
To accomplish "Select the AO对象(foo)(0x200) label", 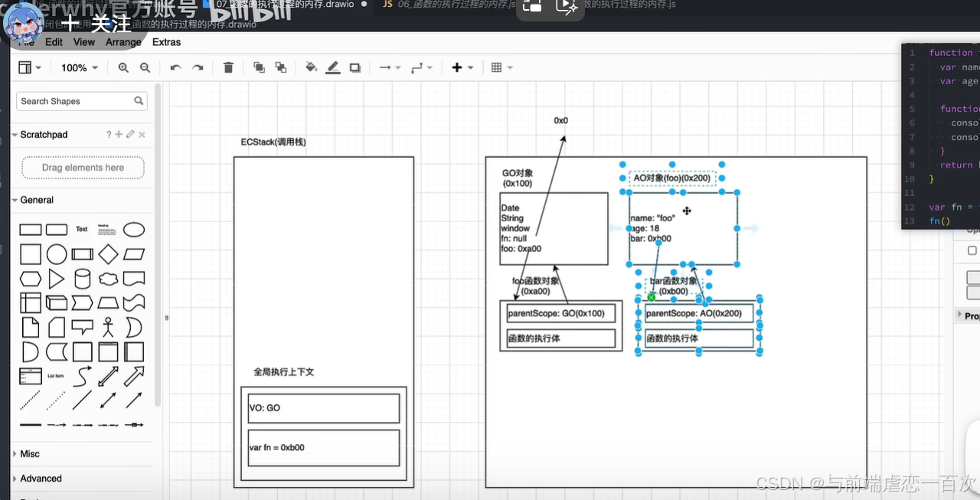I will click(x=672, y=178).
